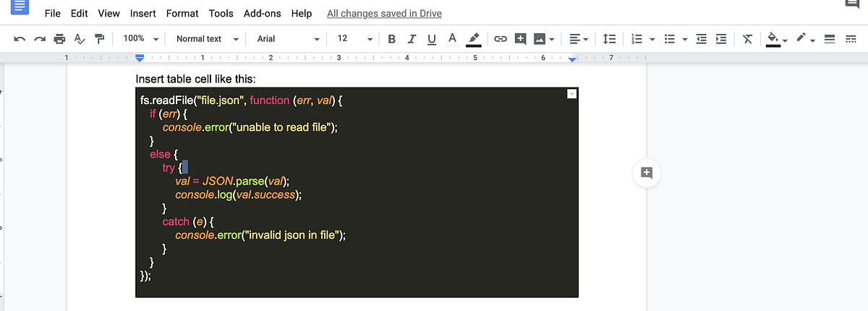Run the spell check tool
This screenshot has width=868, height=311.
pos(80,39)
